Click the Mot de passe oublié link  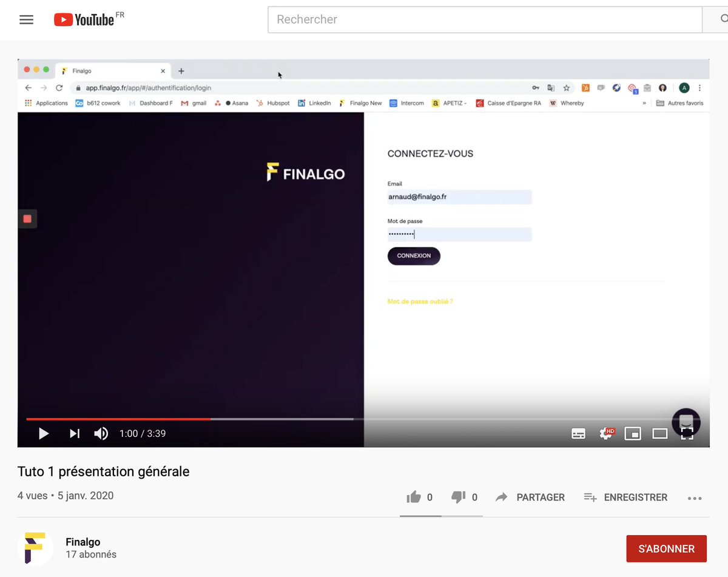pyautogui.click(x=420, y=302)
